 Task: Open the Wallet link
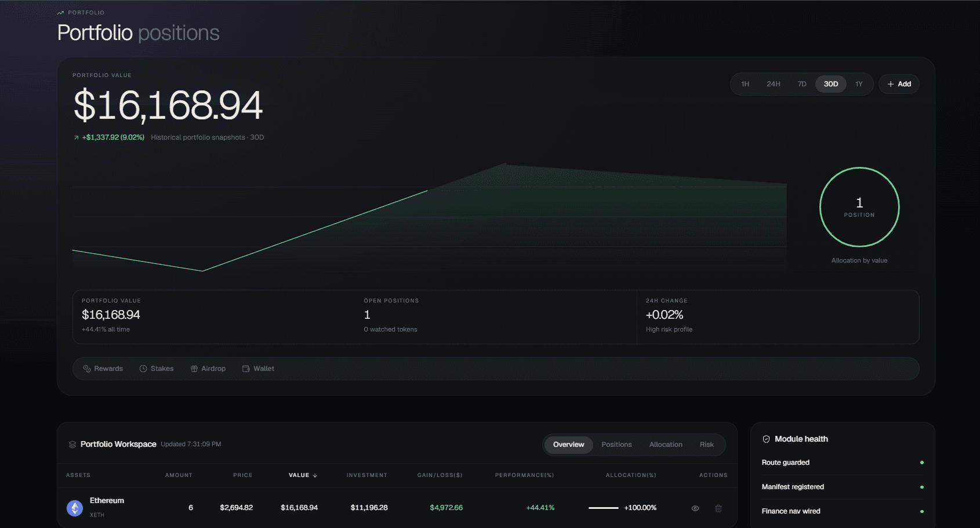click(258, 369)
